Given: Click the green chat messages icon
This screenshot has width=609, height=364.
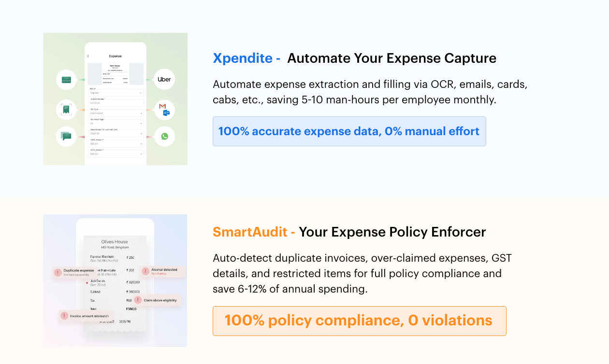Looking at the screenshot, I should (67, 137).
